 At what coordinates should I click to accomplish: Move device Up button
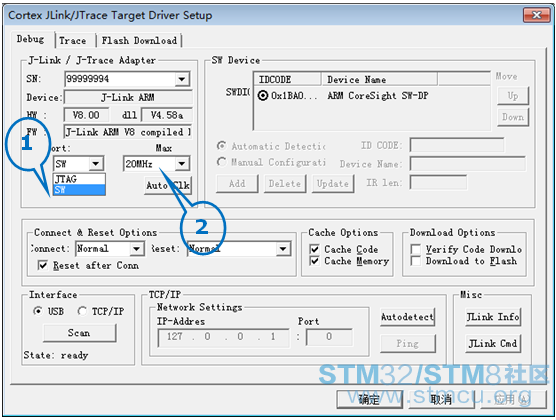[513, 96]
